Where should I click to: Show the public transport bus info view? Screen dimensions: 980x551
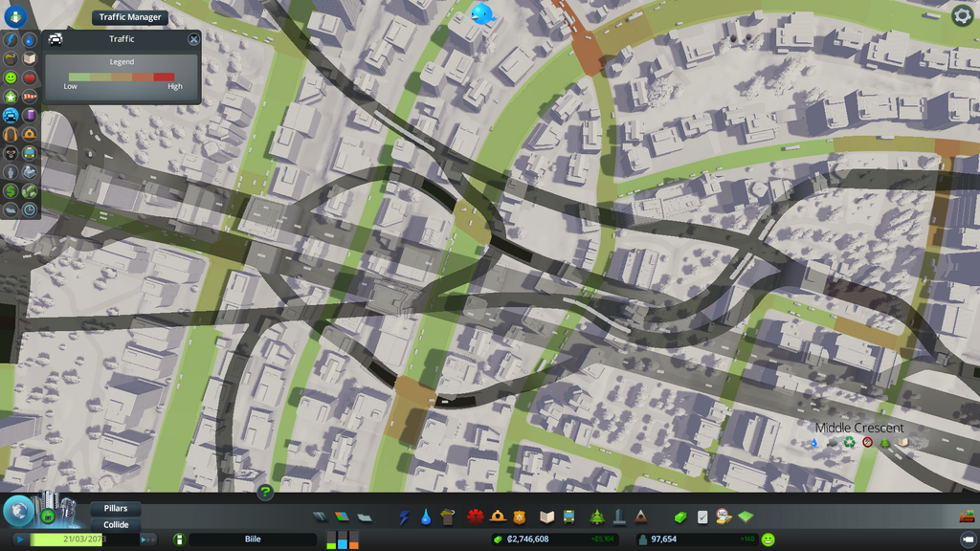[x=30, y=153]
